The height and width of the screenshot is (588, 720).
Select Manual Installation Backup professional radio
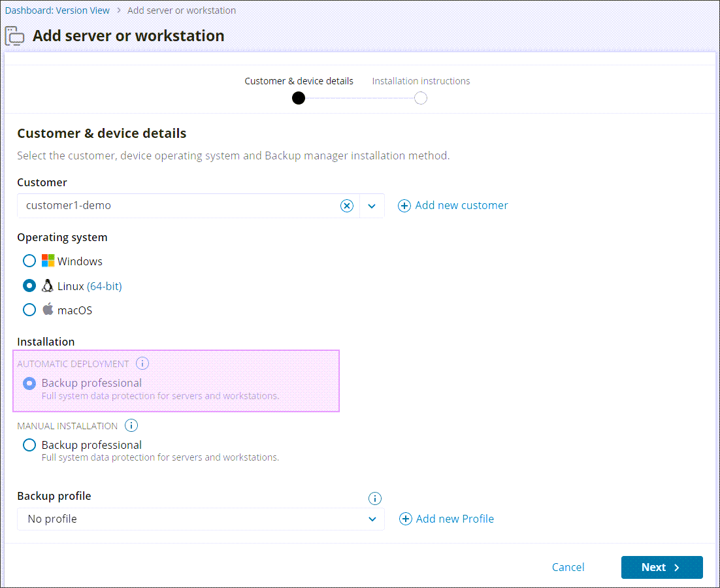click(29, 445)
